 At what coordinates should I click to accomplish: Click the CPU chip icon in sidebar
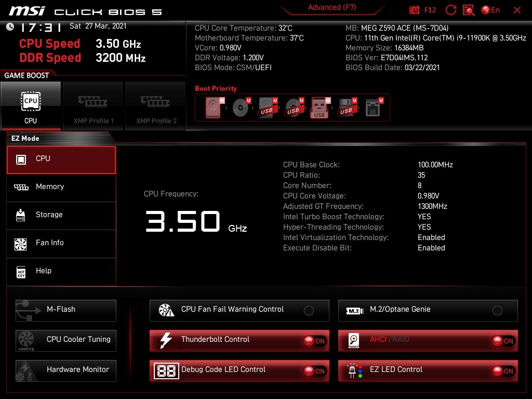(21, 159)
